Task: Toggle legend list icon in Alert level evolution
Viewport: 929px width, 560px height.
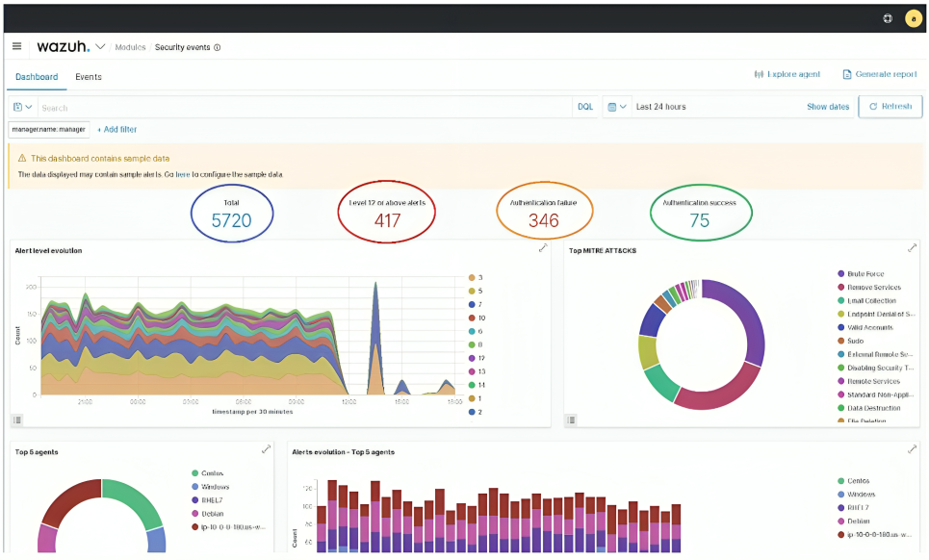Action: pyautogui.click(x=17, y=420)
